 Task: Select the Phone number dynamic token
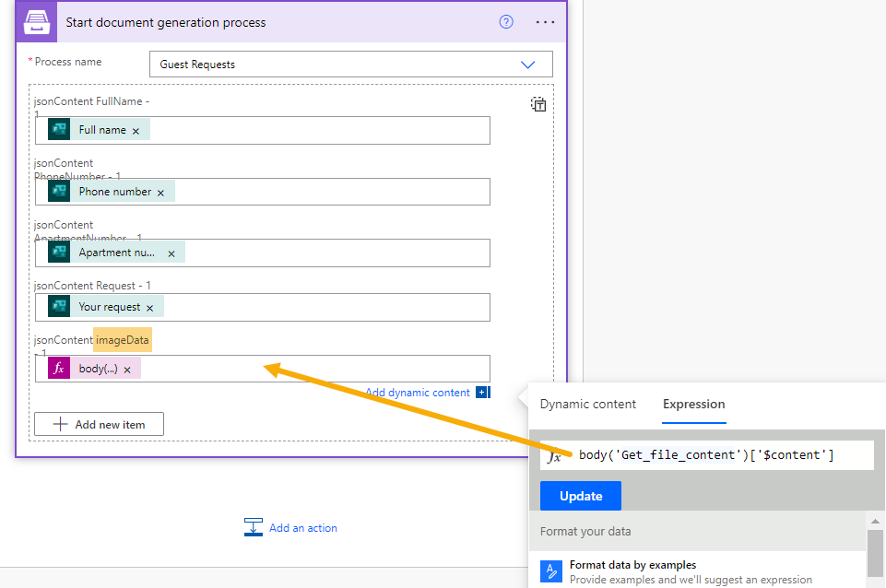click(x=111, y=192)
